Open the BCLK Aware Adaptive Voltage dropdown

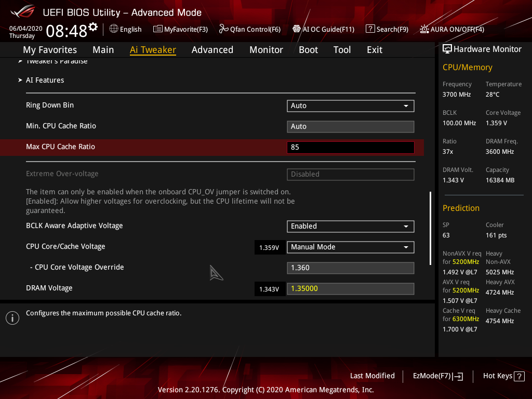click(x=350, y=227)
